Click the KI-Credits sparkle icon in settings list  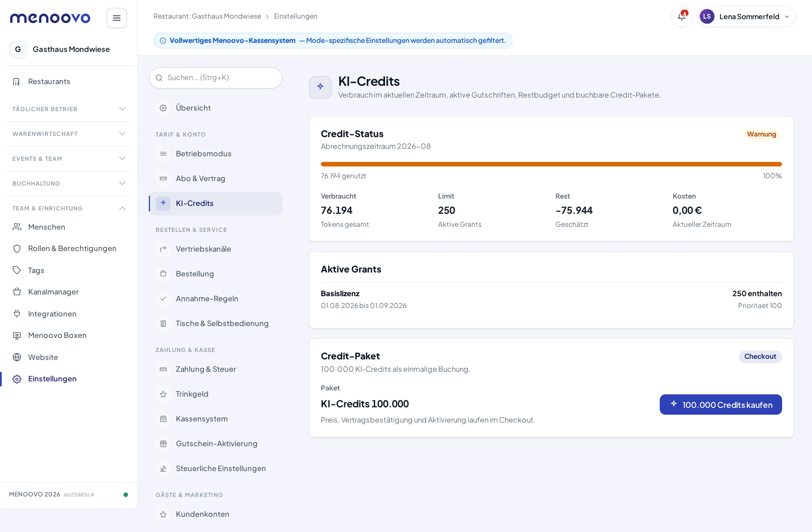pos(163,203)
